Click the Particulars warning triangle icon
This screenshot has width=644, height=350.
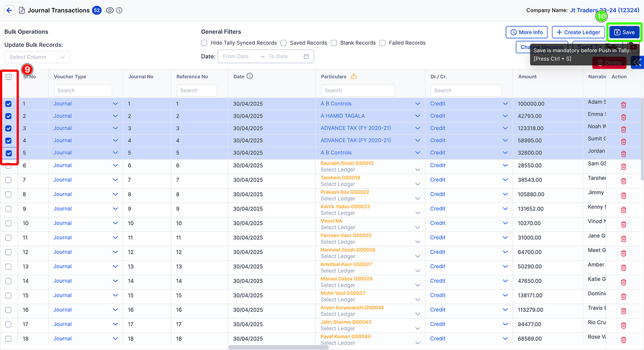354,76
